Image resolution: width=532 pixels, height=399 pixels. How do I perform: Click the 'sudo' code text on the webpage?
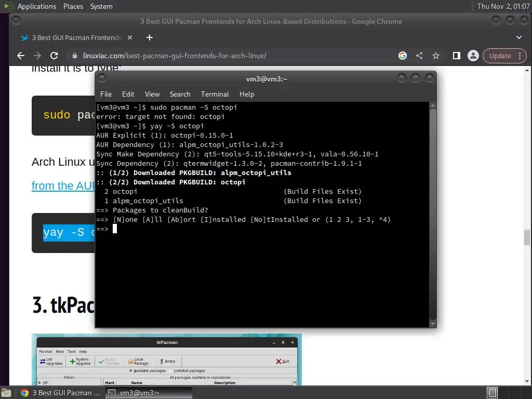click(x=57, y=115)
